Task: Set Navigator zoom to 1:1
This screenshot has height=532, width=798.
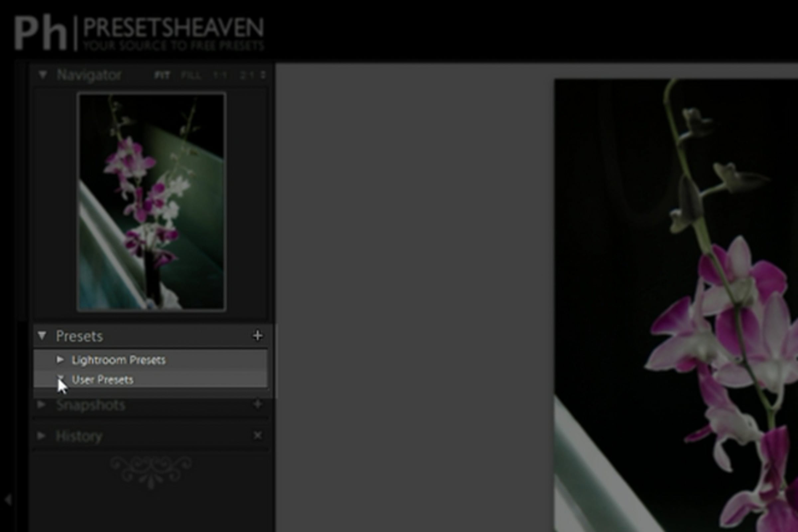Action: point(220,75)
